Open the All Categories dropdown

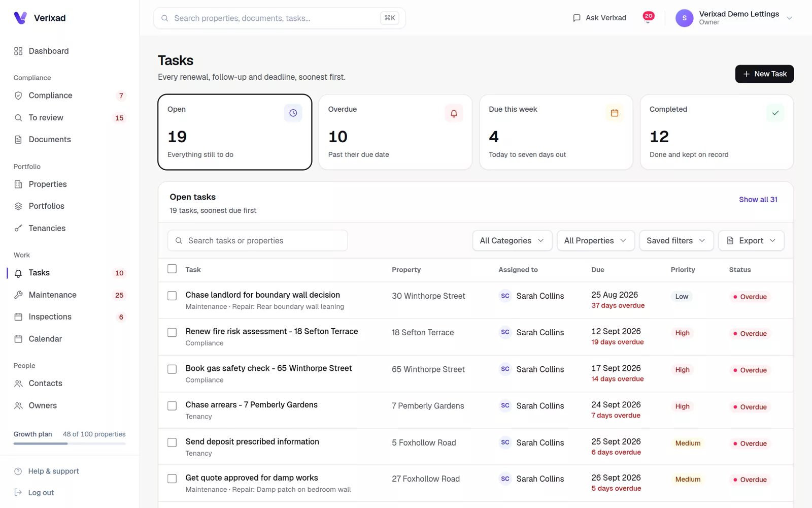tap(512, 241)
